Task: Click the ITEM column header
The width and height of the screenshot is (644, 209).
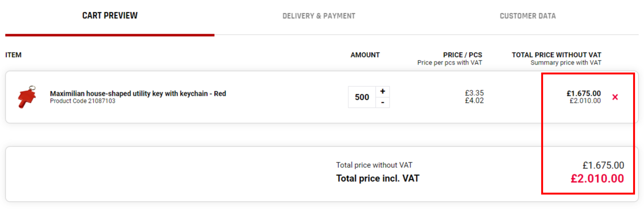Action: coord(13,55)
